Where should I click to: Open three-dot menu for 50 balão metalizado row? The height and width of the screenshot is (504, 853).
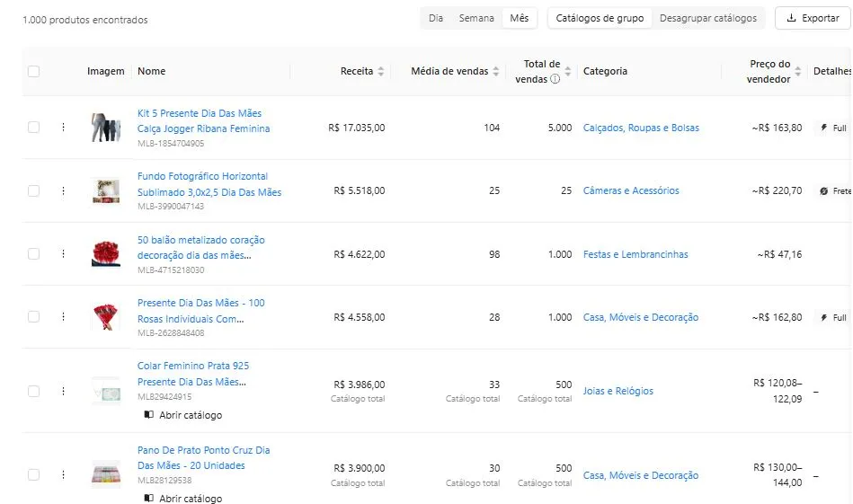pyautogui.click(x=63, y=254)
